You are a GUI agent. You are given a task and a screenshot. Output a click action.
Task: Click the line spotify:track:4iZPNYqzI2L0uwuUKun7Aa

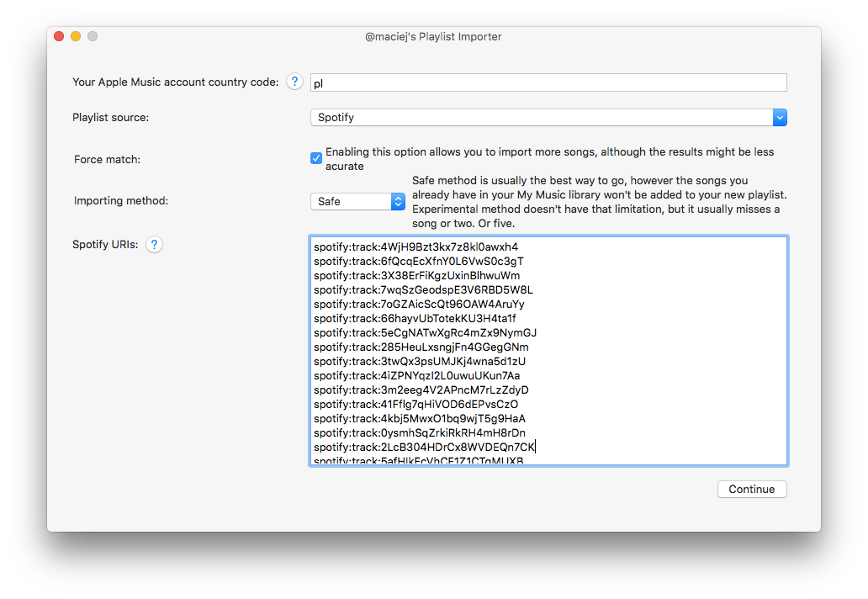coord(417,376)
